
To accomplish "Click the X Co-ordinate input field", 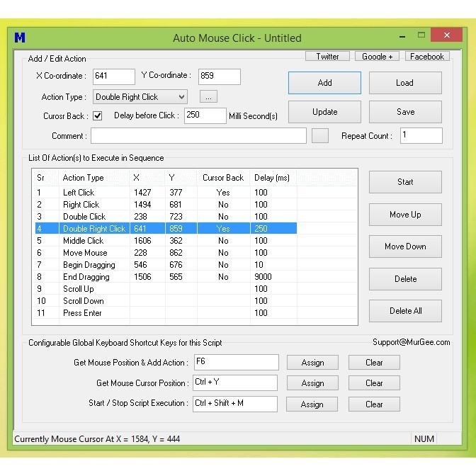I will click(x=113, y=76).
